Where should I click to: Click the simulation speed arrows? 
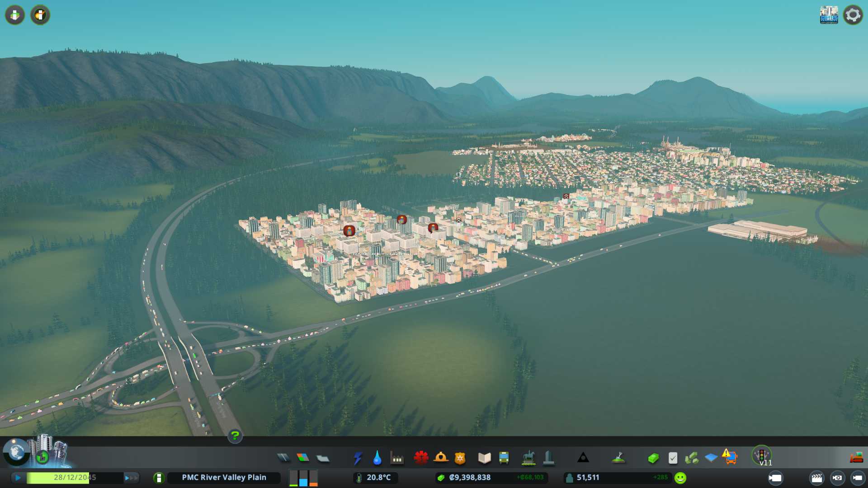(x=131, y=478)
